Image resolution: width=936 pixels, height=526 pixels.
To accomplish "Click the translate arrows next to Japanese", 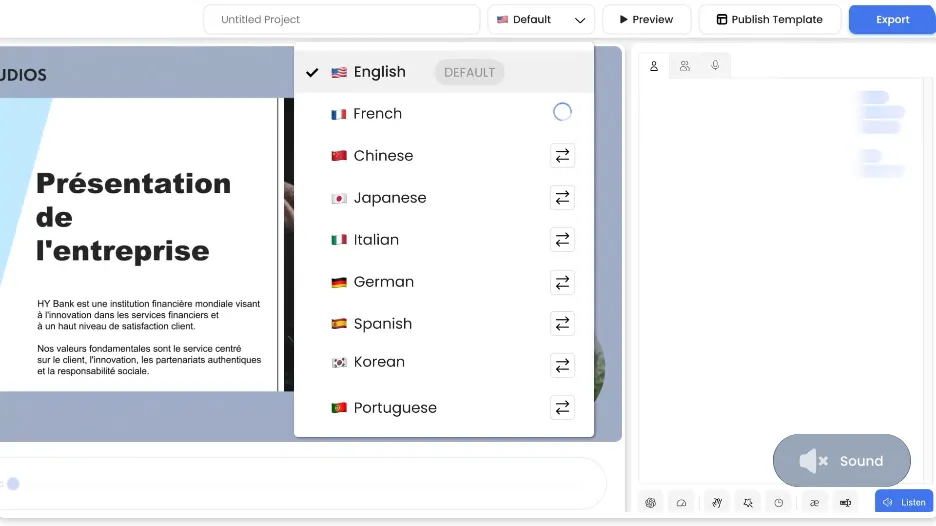I will coord(562,198).
